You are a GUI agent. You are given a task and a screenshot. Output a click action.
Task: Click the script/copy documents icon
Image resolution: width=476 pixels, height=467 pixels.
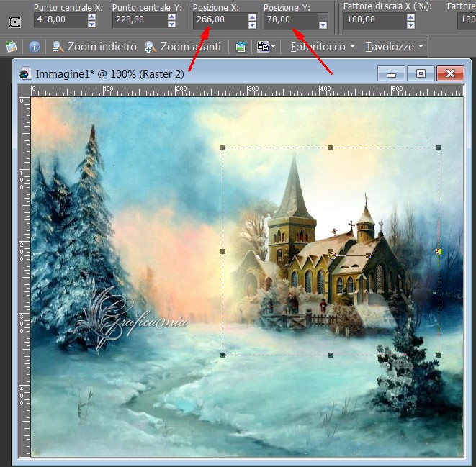pos(263,47)
